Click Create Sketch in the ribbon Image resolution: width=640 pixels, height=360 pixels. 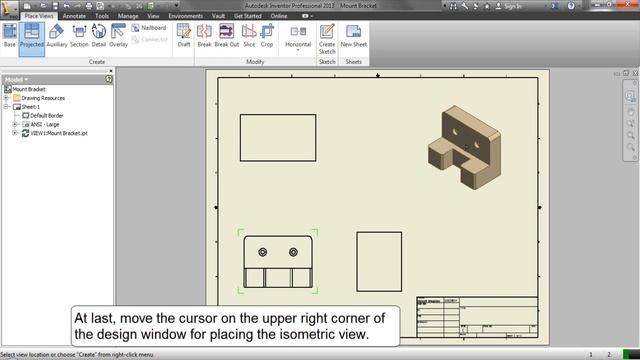coord(327,39)
